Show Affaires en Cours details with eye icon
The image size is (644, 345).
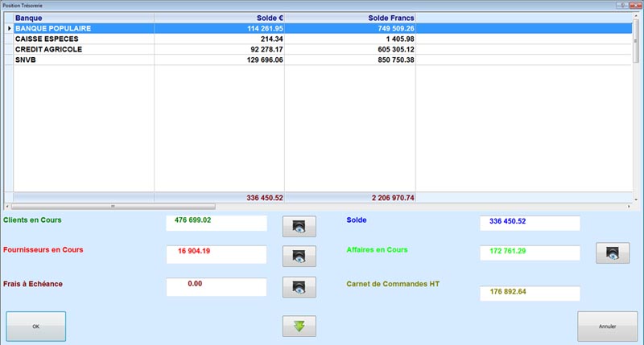tap(612, 253)
